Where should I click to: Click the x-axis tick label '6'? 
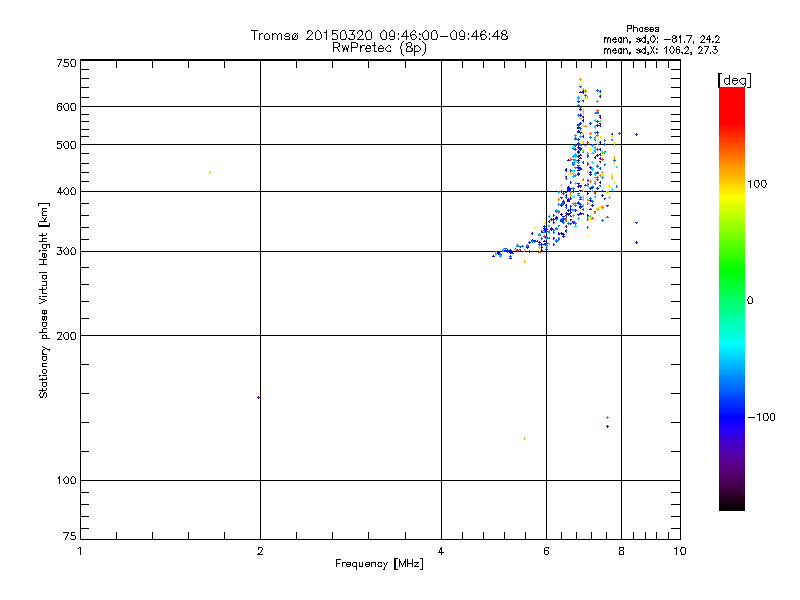(x=546, y=551)
